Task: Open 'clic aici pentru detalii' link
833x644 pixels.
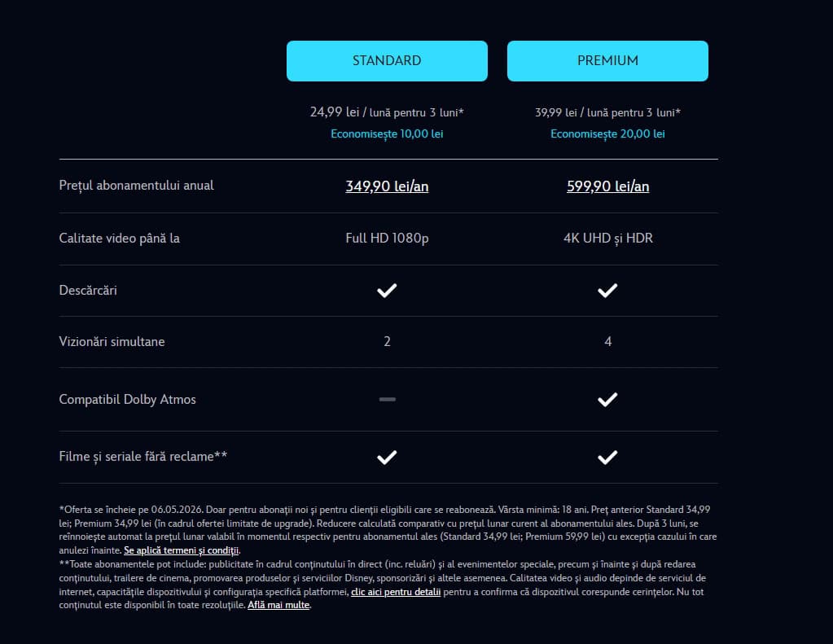Action: pos(396,591)
